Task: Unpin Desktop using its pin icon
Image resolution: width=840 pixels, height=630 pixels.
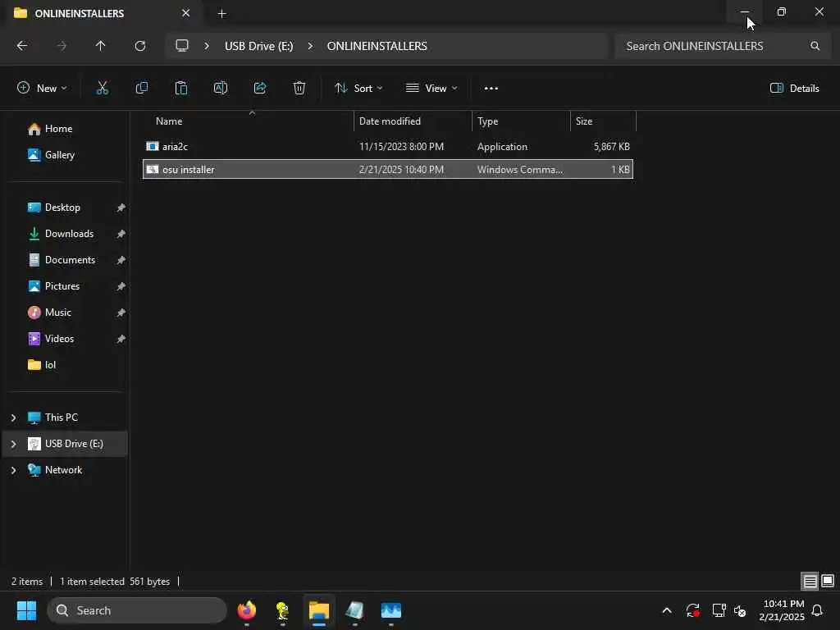Action: pyautogui.click(x=121, y=208)
